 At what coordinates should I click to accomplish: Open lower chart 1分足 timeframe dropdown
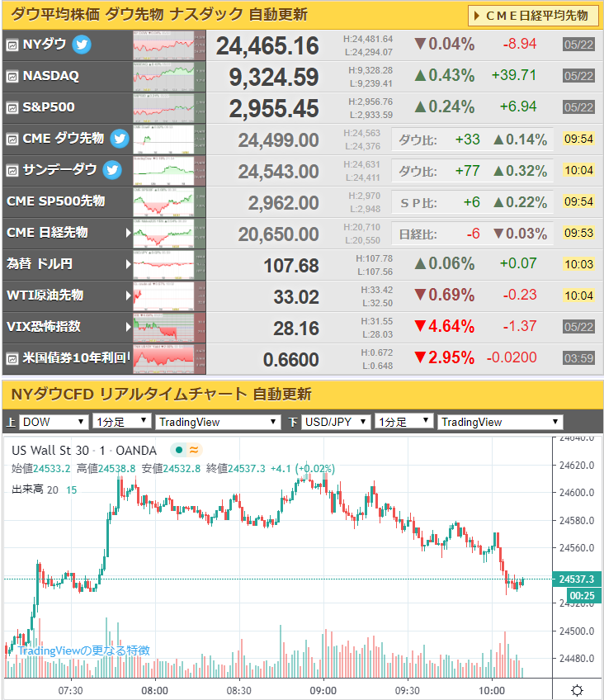point(403,422)
